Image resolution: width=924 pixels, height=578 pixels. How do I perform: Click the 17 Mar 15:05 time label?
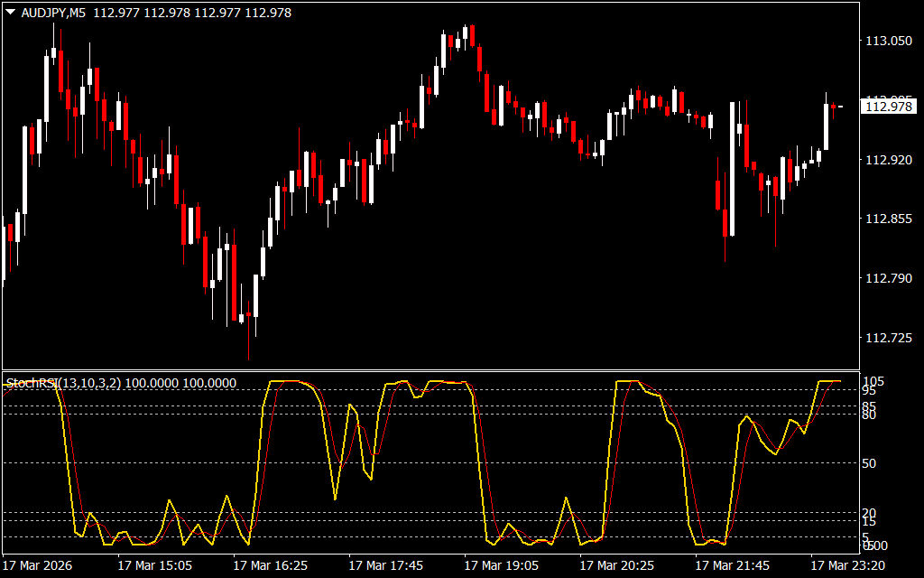click(154, 565)
